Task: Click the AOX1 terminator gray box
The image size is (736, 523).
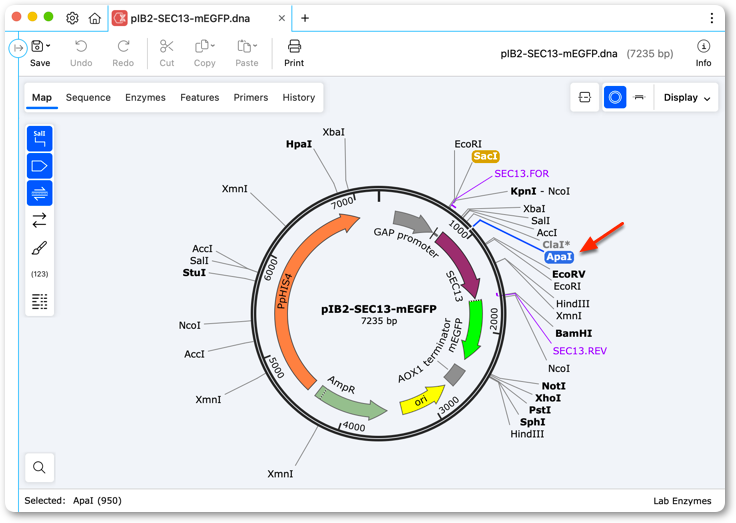Action: click(x=454, y=374)
